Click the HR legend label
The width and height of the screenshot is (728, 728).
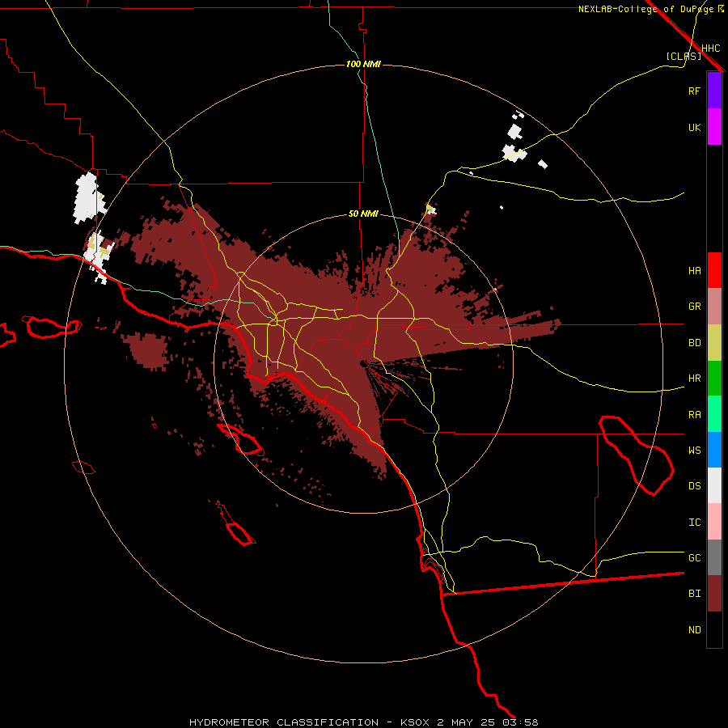tap(694, 379)
